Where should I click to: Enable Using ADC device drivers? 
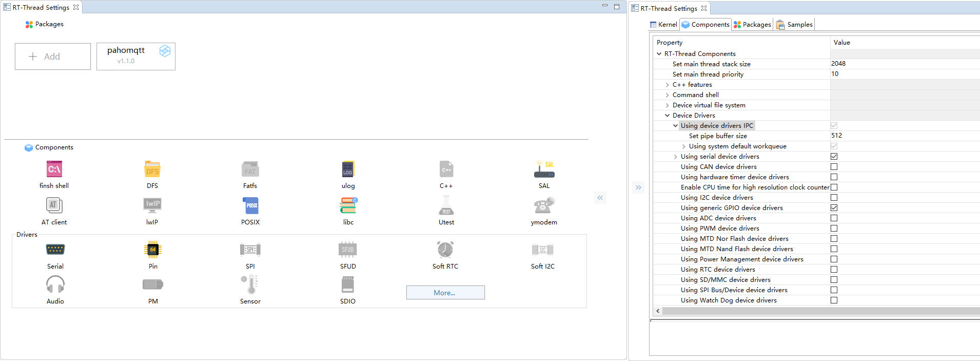tap(834, 218)
